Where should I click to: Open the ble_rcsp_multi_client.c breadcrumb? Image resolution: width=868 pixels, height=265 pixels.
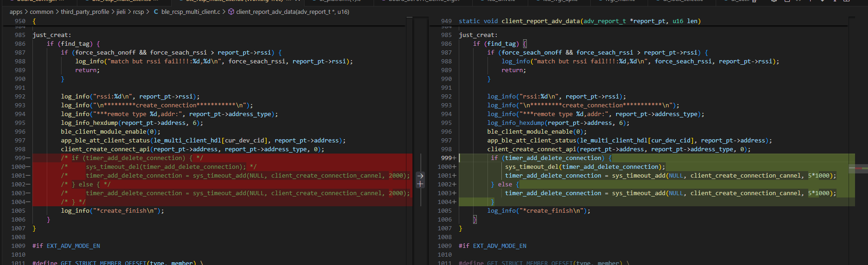click(191, 12)
